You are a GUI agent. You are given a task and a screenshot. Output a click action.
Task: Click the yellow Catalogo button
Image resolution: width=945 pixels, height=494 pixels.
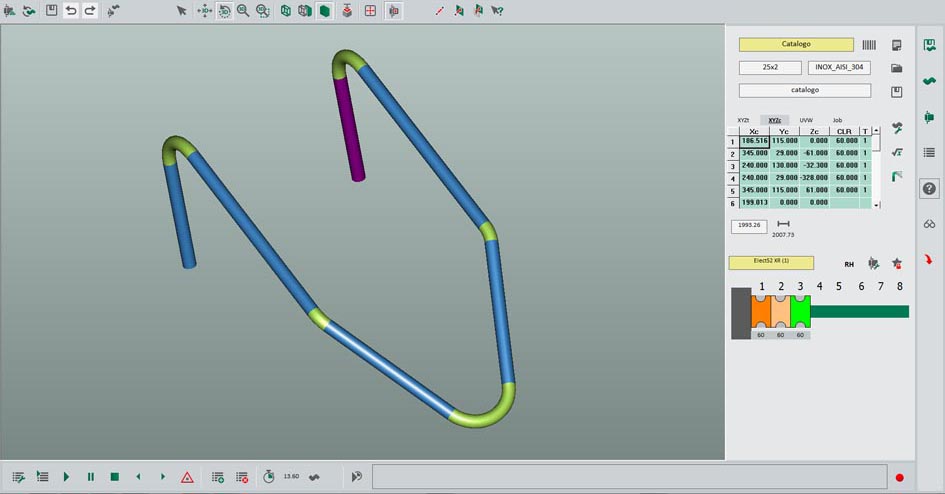[795, 45]
